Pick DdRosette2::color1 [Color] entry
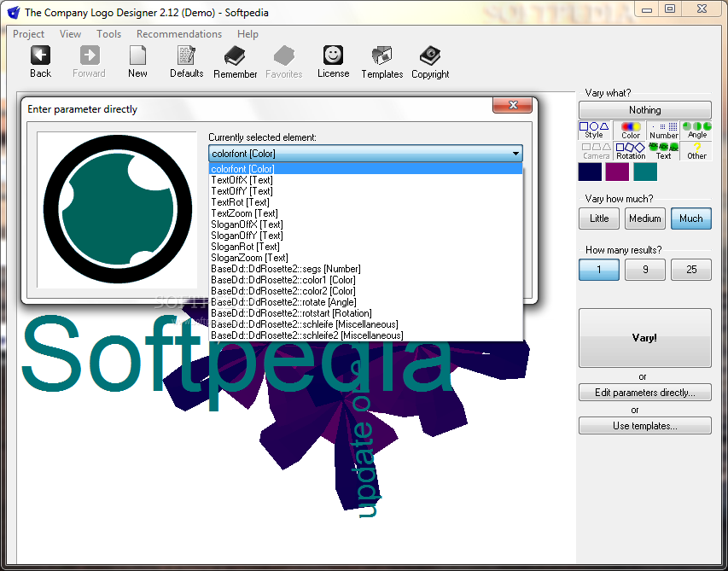This screenshot has width=728, height=571. 366,280
